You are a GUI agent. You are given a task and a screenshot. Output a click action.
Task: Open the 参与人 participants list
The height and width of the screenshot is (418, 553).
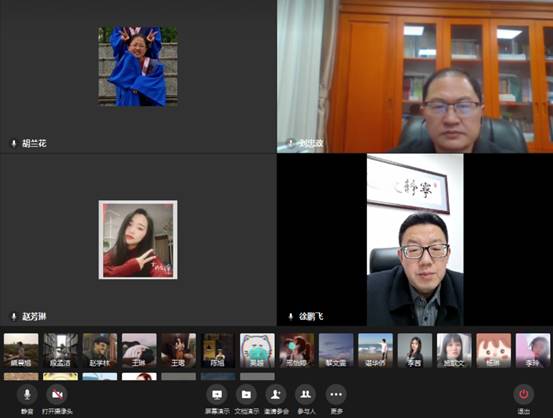(x=306, y=394)
